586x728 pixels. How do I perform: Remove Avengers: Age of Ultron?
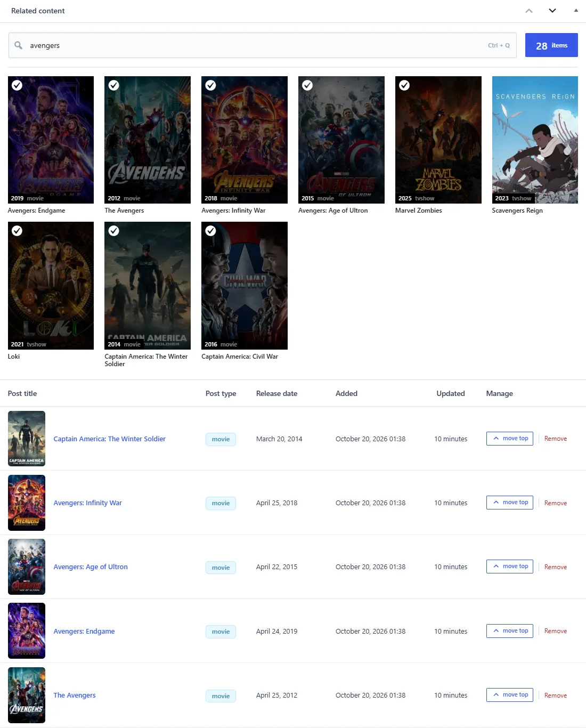pyautogui.click(x=556, y=567)
